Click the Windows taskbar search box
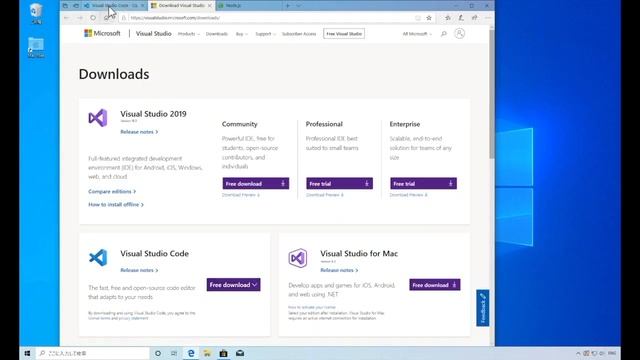Viewport: 640px width, 360px height. [x=93, y=353]
